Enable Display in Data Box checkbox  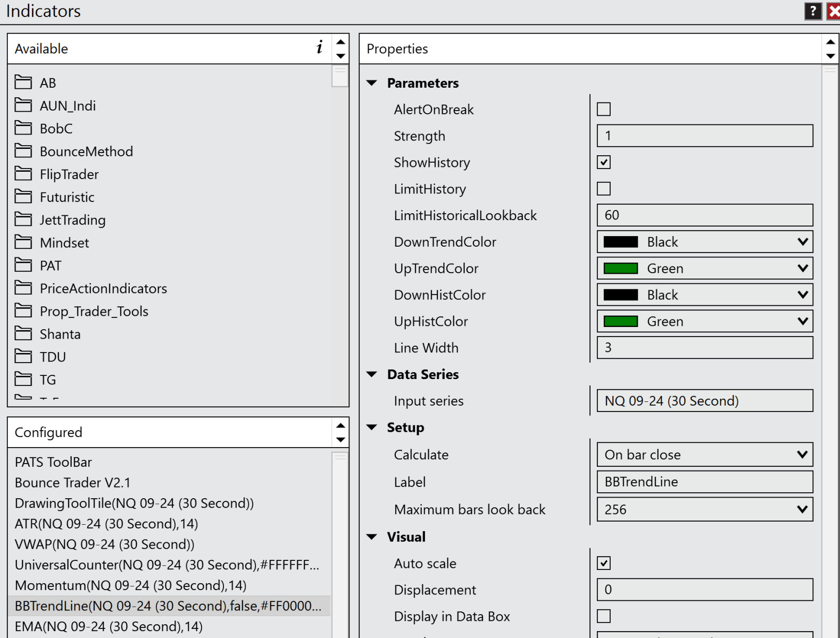[604, 616]
